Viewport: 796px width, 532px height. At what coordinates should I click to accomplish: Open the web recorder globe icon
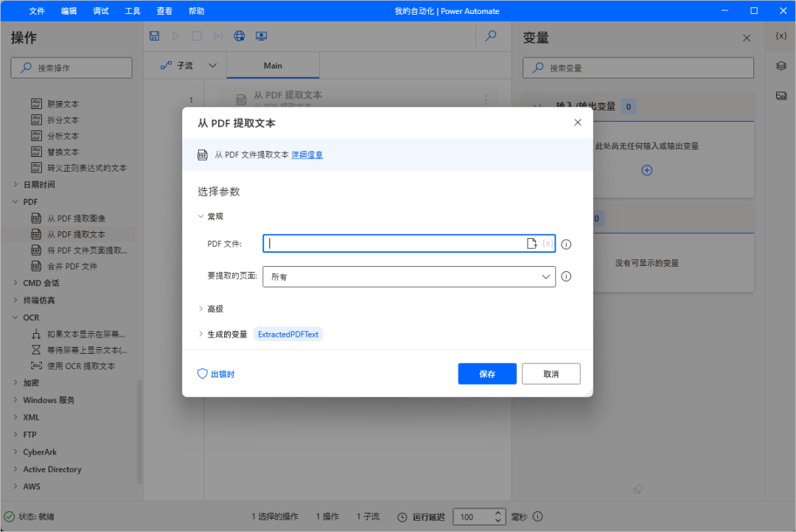(x=239, y=36)
